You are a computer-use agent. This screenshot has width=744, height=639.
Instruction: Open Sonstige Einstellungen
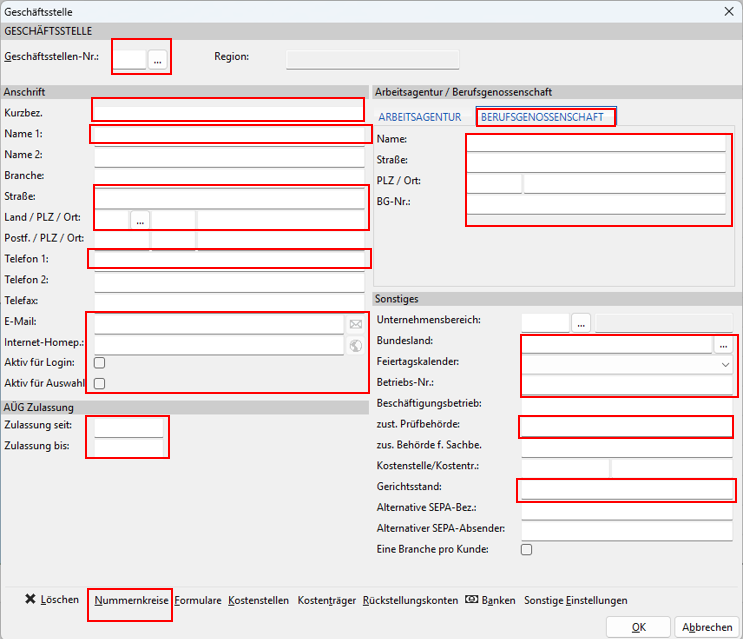tap(576, 601)
